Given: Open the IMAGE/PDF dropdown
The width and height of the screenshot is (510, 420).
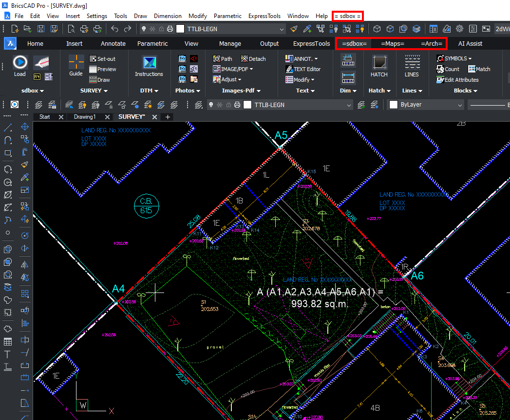Looking at the screenshot, I should tap(233, 69).
